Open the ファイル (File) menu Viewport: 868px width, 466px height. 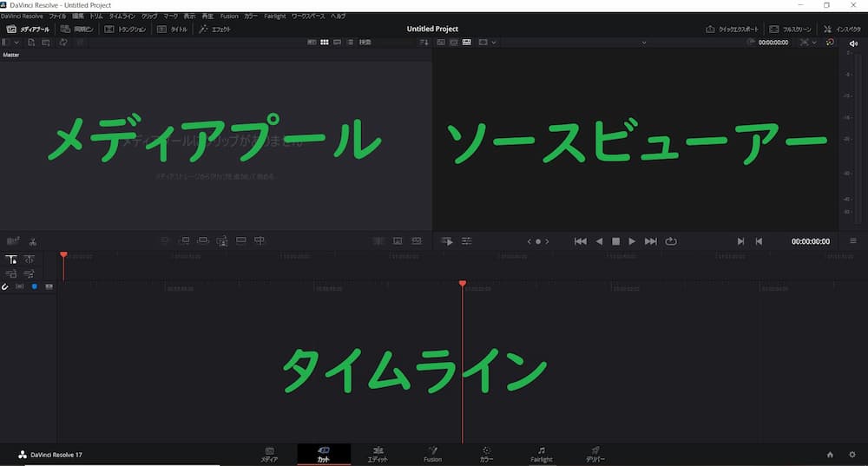(x=57, y=16)
